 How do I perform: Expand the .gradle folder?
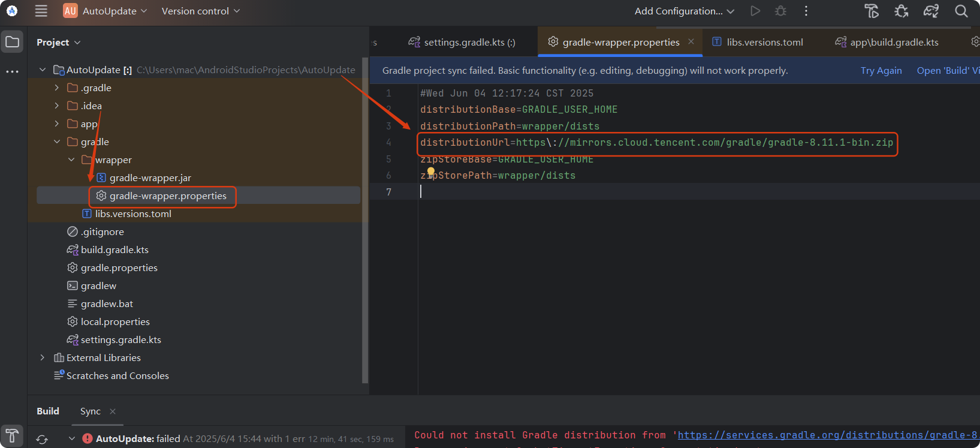pyautogui.click(x=57, y=88)
